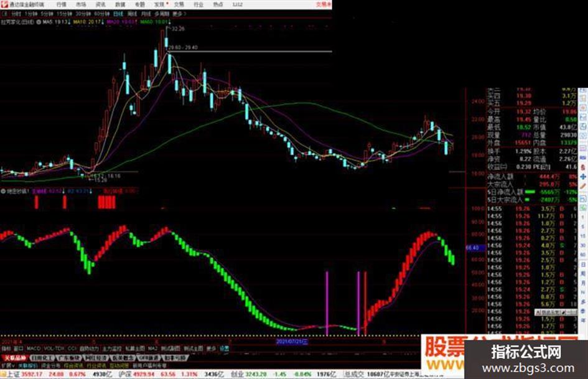This screenshot has height=379, width=588.
Task: Open the 市场 menu
Action: [81, 4]
